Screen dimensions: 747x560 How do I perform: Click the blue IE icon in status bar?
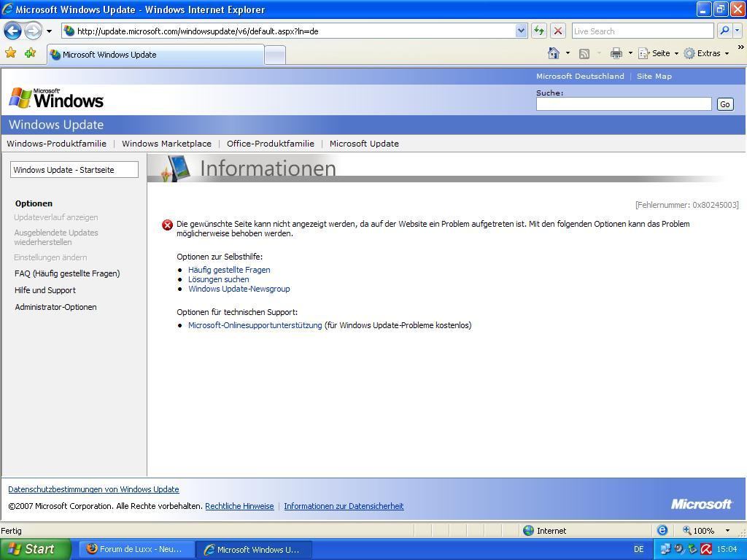tap(662, 530)
